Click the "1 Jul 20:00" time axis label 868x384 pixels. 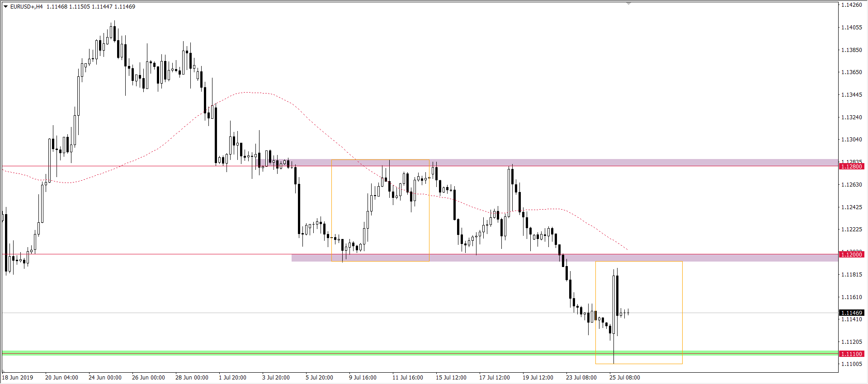click(x=232, y=378)
